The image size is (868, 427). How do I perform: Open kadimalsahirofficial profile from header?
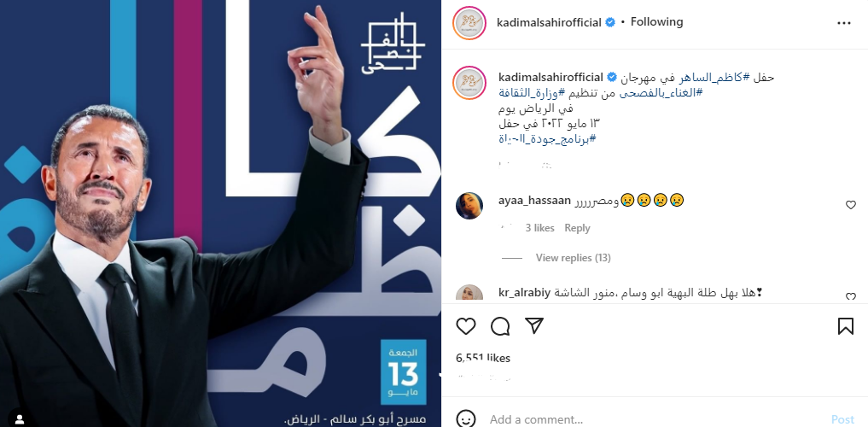549,23
